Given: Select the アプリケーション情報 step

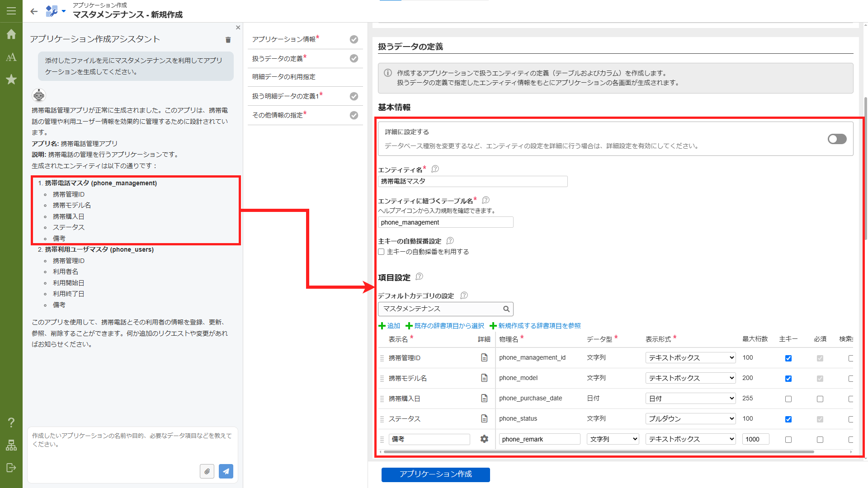Looking at the screenshot, I should 285,39.
